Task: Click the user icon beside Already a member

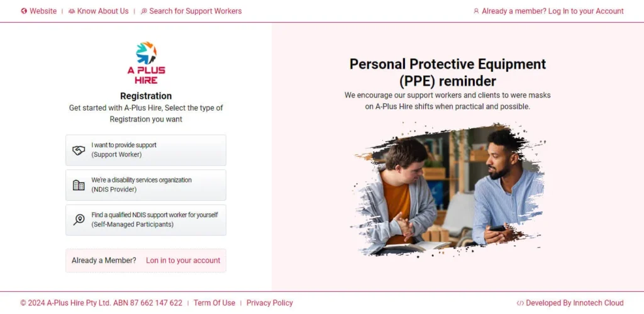Action: tap(476, 11)
